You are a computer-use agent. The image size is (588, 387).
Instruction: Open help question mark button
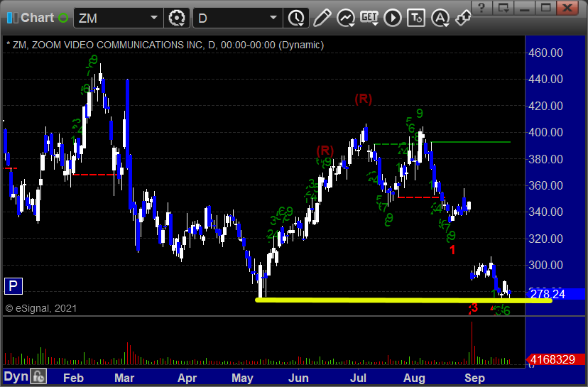[481, 8]
